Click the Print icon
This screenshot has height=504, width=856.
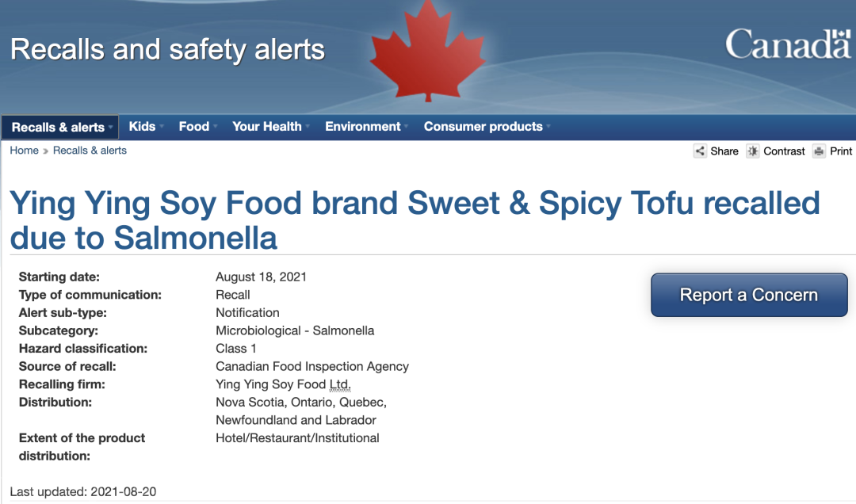[x=819, y=151]
